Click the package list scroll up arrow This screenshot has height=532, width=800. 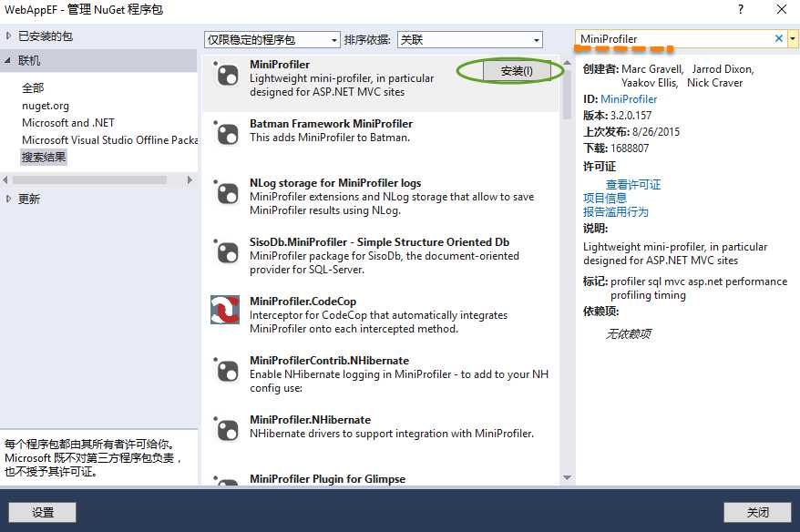click(x=567, y=62)
